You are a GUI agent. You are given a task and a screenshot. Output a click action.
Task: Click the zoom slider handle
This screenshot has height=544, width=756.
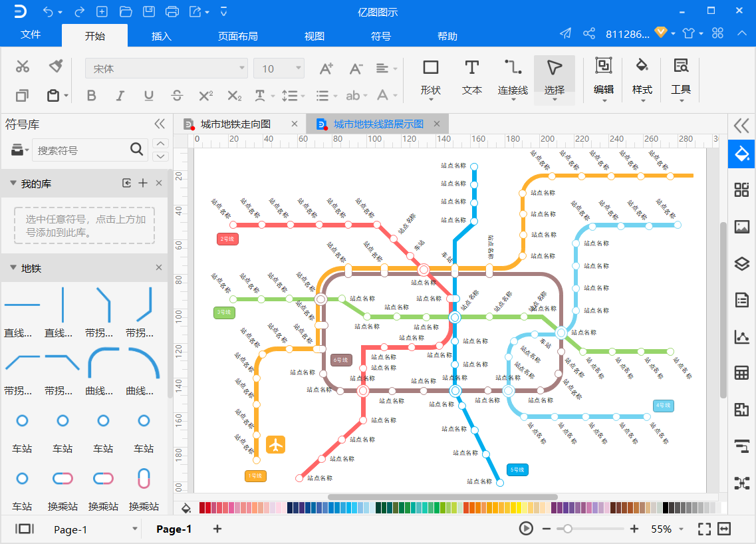click(567, 529)
